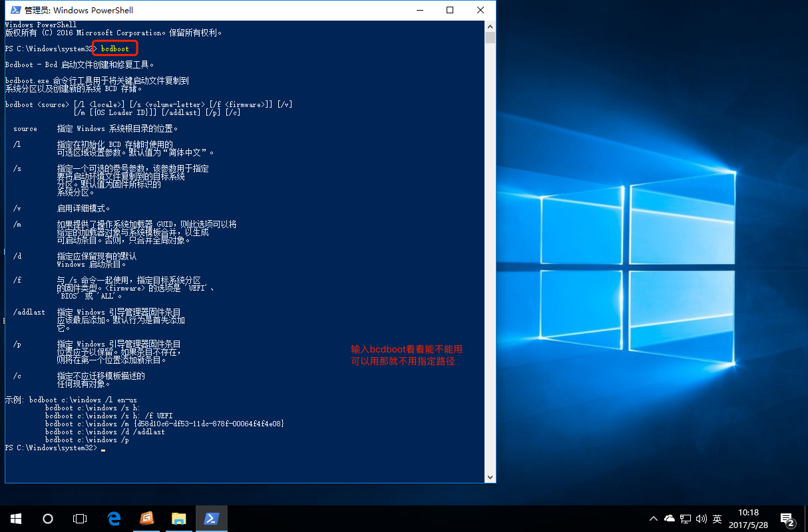Click the '/v' option label

coord(17,208)
